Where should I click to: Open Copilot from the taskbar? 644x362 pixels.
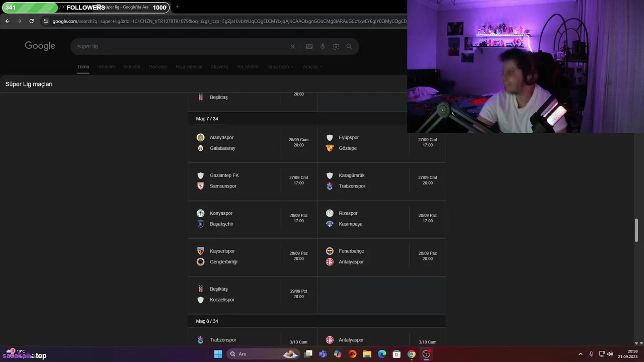coord(338,354)
